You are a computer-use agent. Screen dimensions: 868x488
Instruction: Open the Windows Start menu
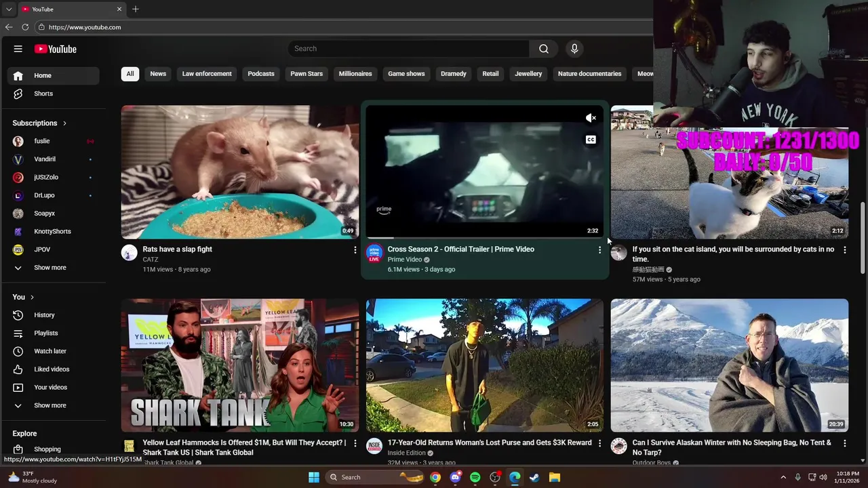(314, 477)
